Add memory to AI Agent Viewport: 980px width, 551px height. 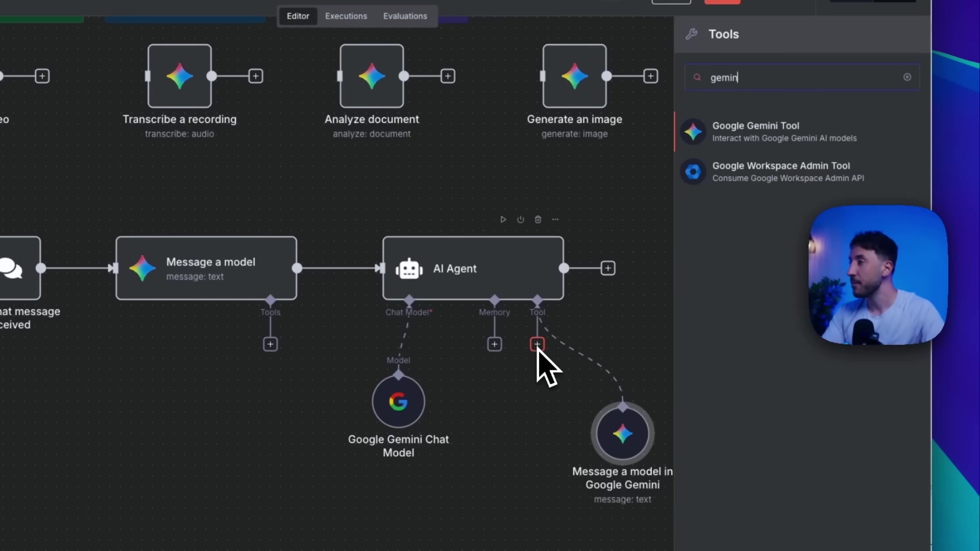click(x=494, y=344)
